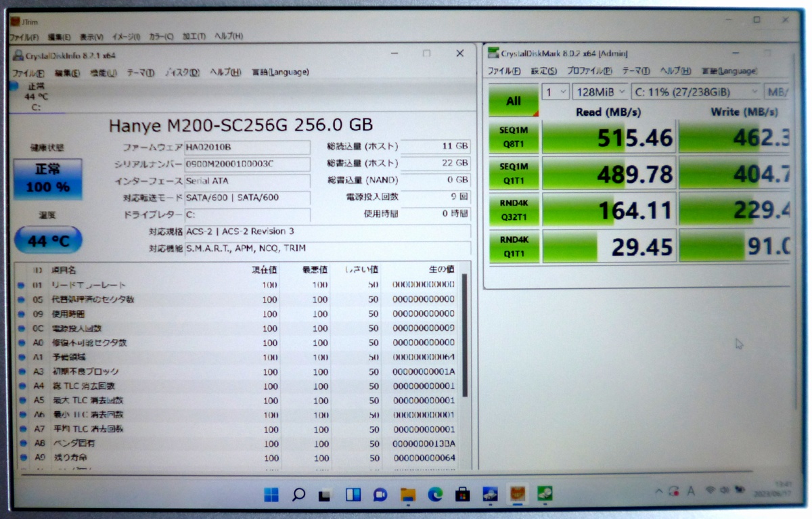Launch Microsoft Edge from the taskbar
This screenshot has width=812, height=519.
click(x=435, y=495)
